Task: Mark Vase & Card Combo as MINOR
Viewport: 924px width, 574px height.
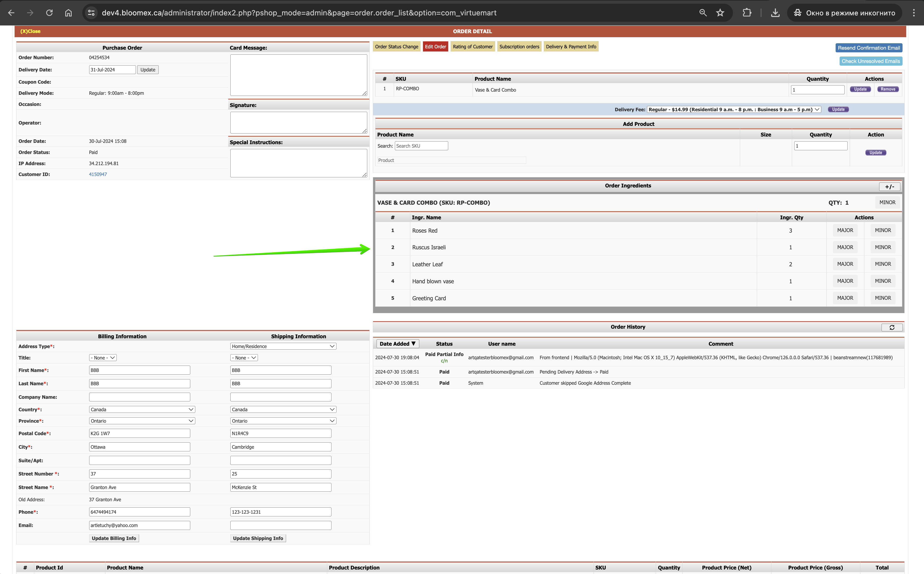Action: [887, 202]
